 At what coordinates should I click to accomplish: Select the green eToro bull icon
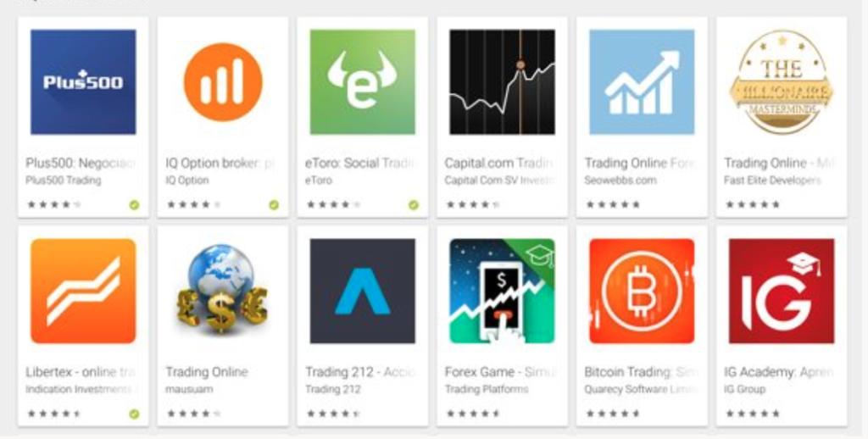click(363, 82)
